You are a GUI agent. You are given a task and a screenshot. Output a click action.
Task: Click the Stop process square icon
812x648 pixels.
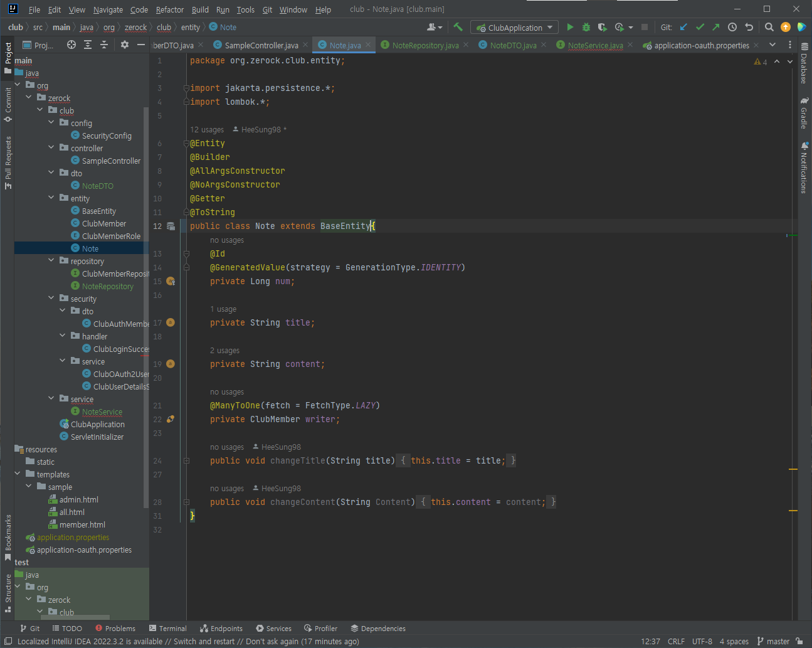(x=644, y=27)
